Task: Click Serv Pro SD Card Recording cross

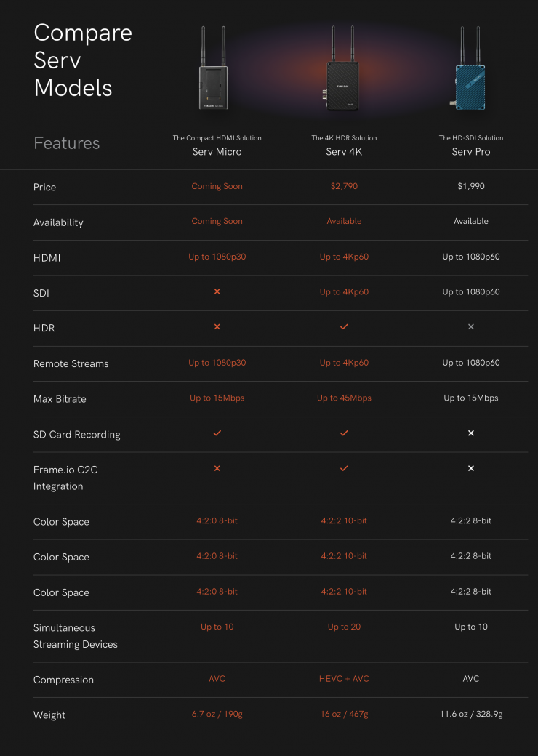Action: point(471,433)
